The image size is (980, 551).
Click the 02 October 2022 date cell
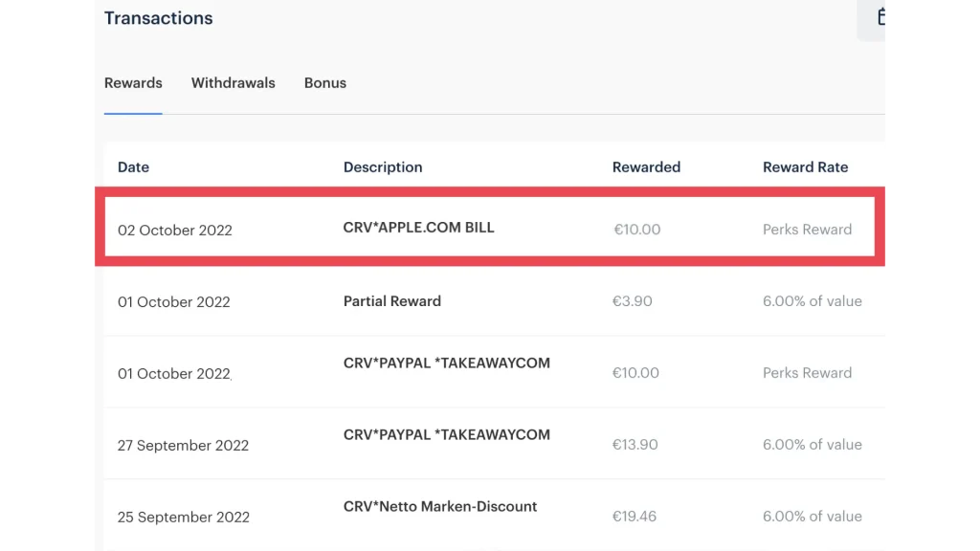[x=174, y=231]
